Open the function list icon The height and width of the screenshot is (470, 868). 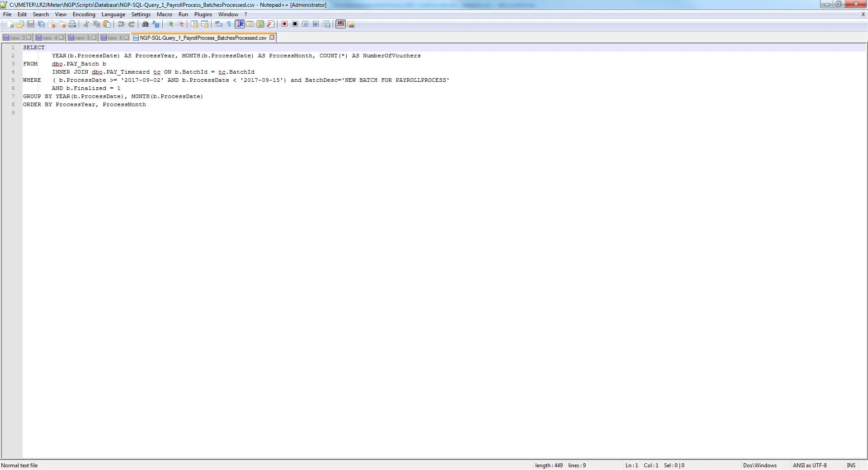[271, 24]
